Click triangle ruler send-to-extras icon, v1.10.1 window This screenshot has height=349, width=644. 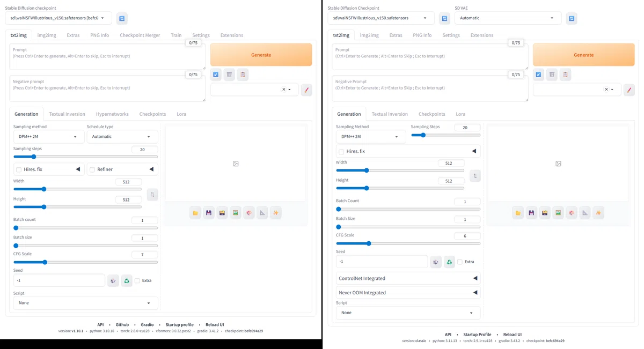point(262,213)
